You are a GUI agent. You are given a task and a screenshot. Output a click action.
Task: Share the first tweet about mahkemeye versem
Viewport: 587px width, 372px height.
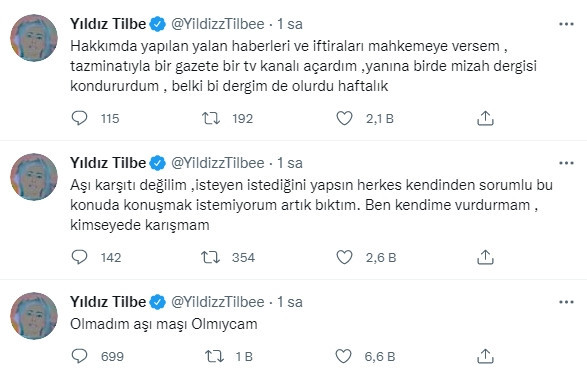(x=485, y=118)
